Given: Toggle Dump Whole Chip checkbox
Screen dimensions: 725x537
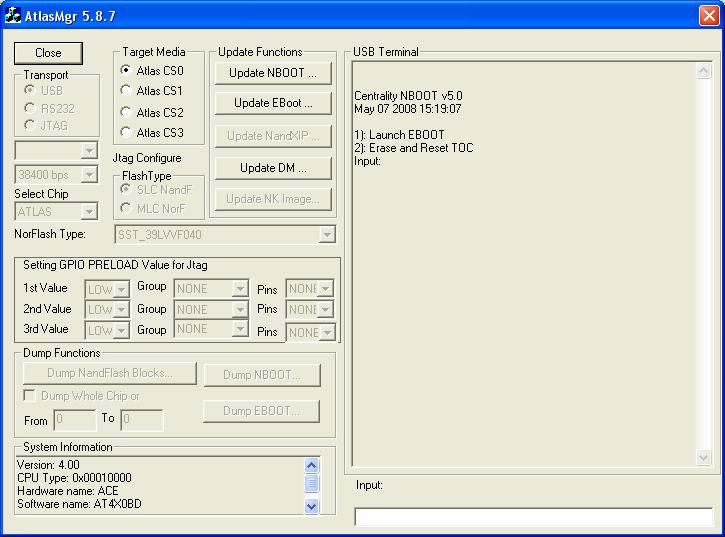Looking at the screenshot, I should 29,396.
